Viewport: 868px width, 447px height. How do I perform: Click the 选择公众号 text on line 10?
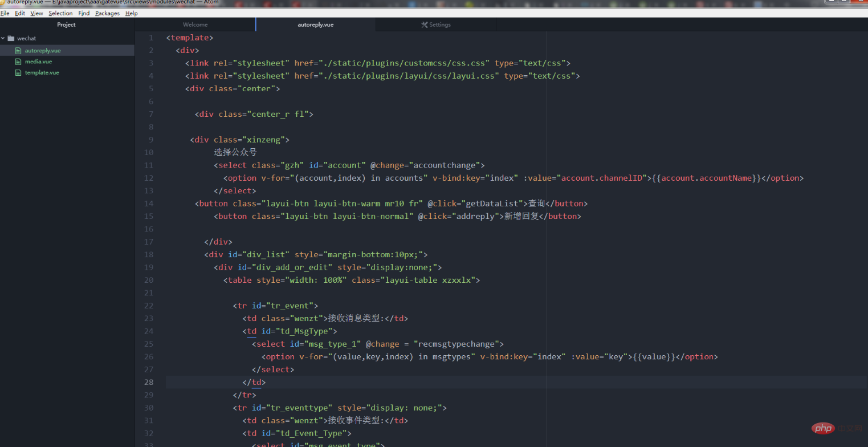pos(235,152)
